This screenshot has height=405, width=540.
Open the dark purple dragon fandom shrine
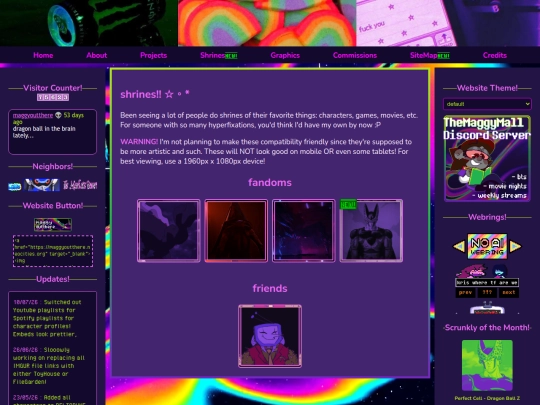[169, 230]
